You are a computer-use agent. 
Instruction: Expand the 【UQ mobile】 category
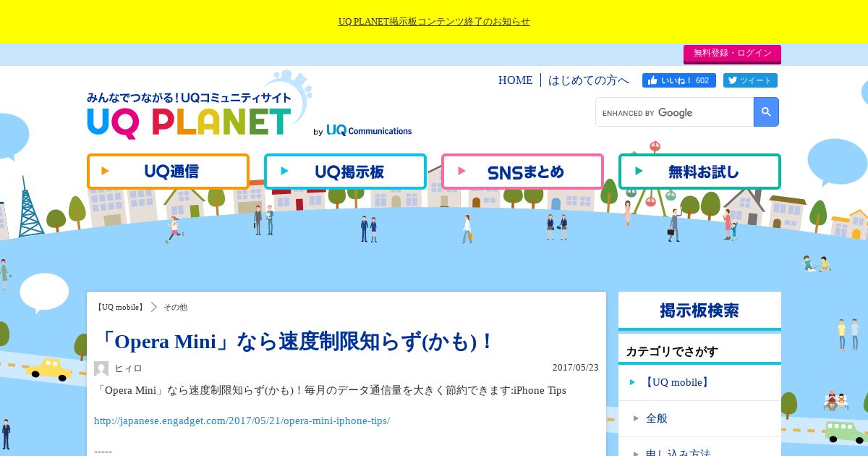pyautogui.click(x=699, y=382)
